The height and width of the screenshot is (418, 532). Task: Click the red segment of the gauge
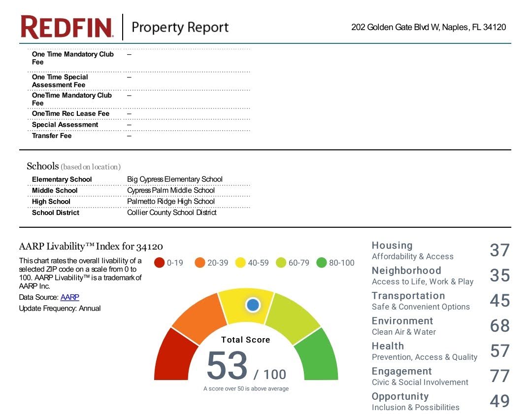pos(169,354)
